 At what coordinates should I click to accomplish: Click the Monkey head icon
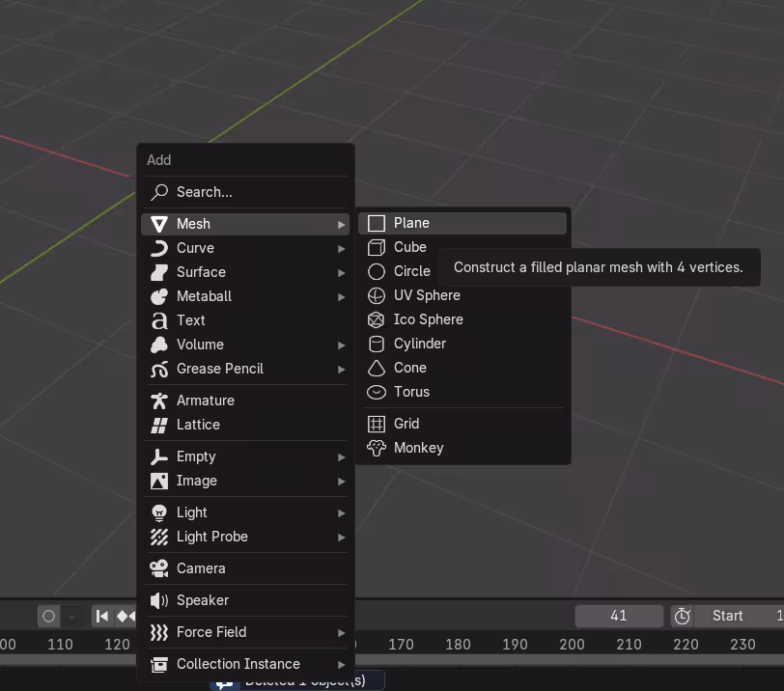coord(376,448)
